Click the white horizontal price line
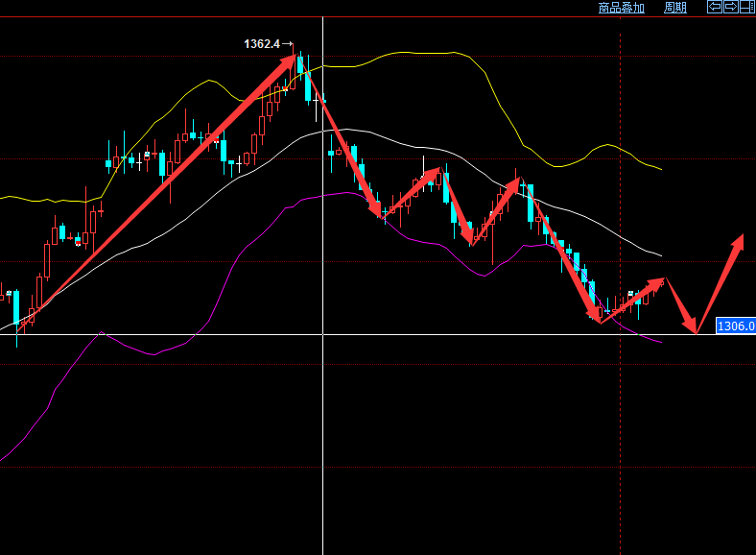This screenshot has height=555, width=756. coord(192,334)
